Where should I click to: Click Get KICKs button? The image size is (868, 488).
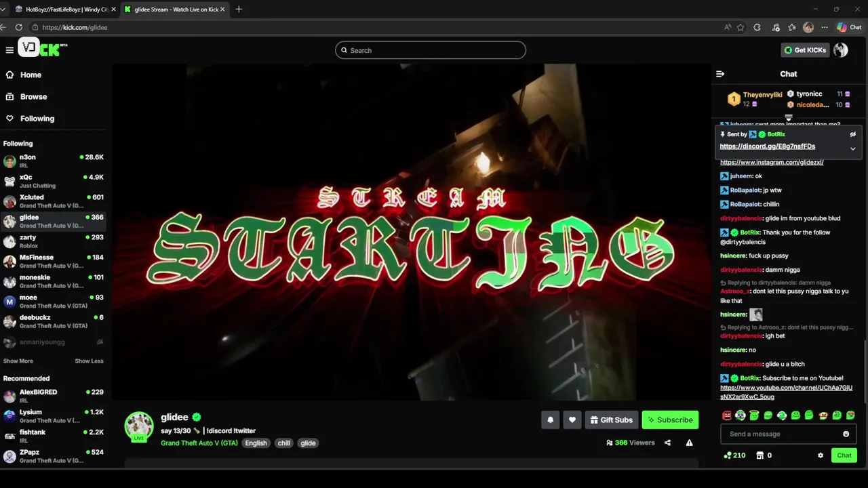click(804, 50)
